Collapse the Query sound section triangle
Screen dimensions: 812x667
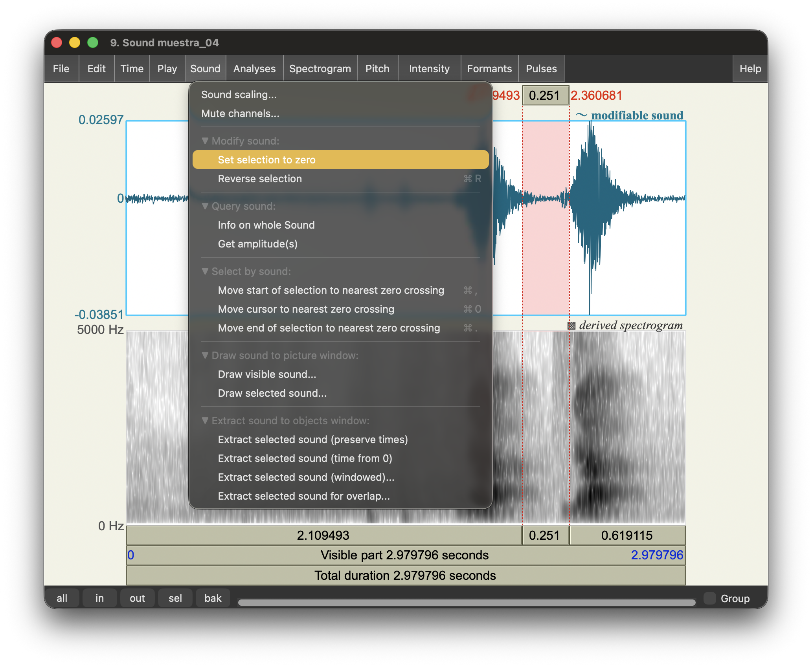coord(205,206)
